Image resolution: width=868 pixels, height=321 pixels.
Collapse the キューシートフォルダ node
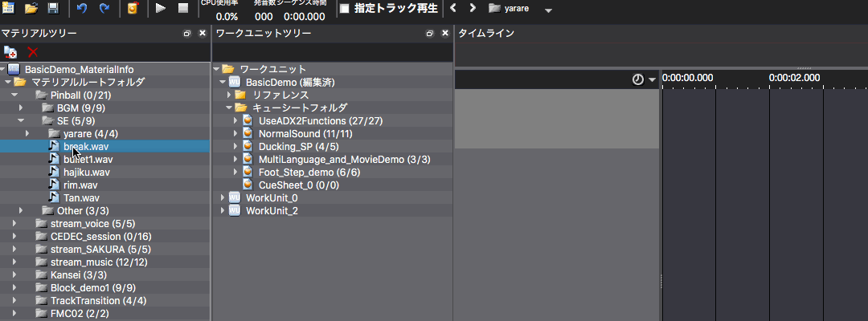228,108
